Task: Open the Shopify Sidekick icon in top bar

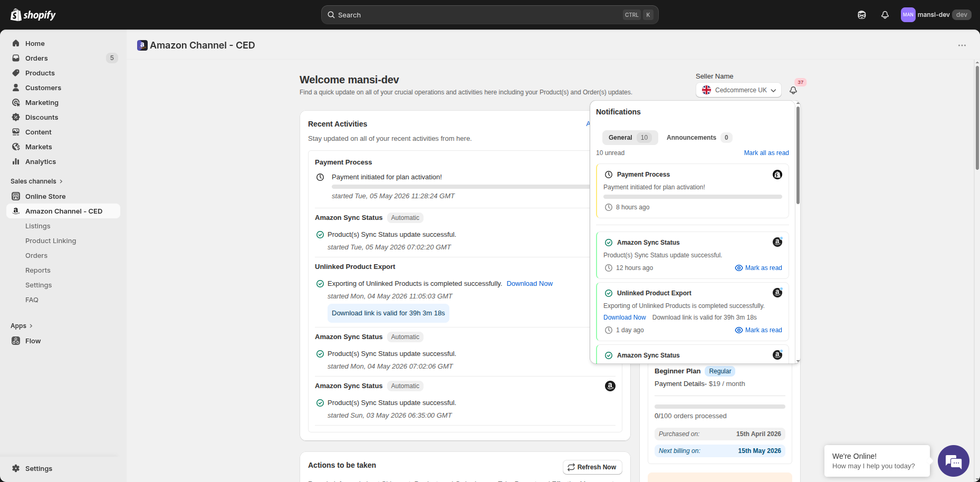Action: point(862,15)
